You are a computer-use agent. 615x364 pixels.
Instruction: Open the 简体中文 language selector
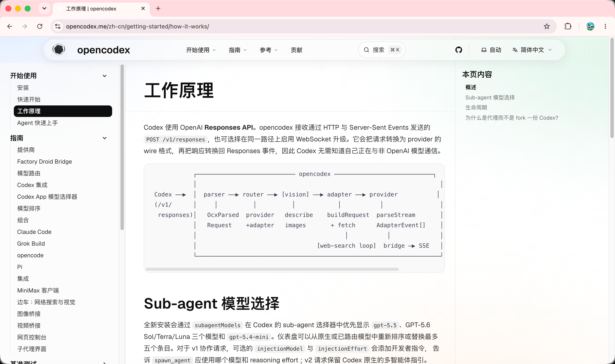point(532,50)
